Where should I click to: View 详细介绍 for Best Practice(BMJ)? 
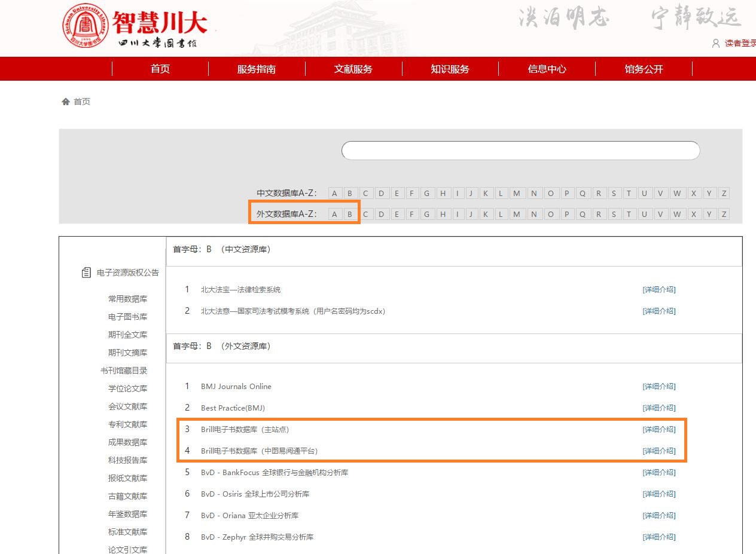coord(659,408)
